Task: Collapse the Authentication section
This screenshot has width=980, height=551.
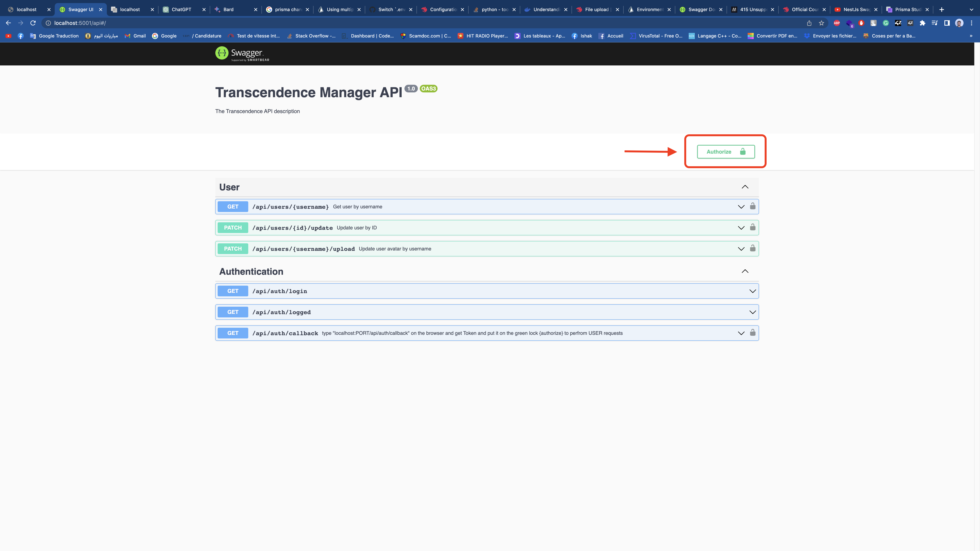Action: [x=745, y=271]
